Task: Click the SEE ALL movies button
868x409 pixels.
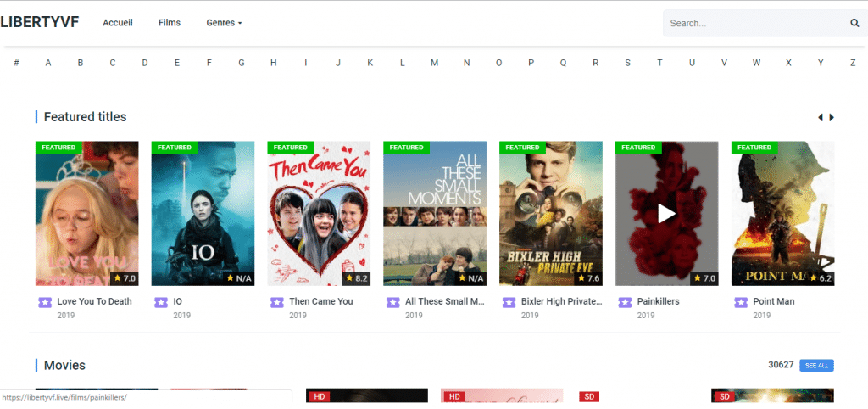Action: pyautogui.click(x=816, y=365)
